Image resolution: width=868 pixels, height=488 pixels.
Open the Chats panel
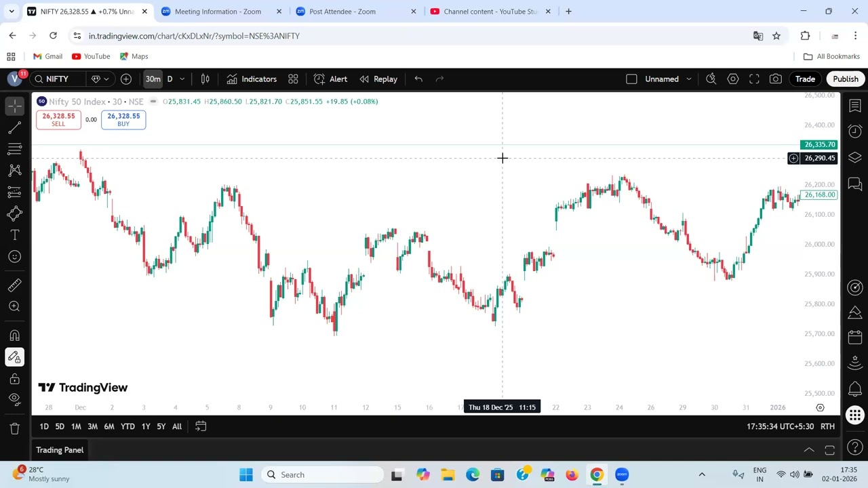point(855,184)
